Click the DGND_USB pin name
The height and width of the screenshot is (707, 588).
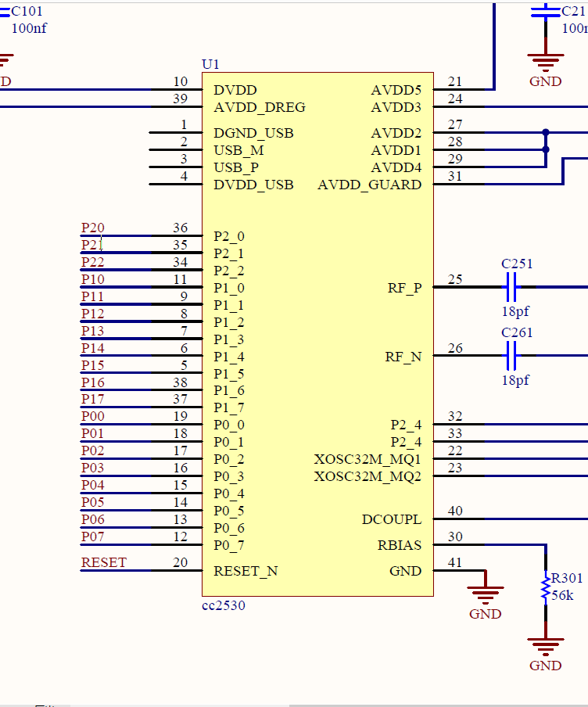tap(254, 134)
